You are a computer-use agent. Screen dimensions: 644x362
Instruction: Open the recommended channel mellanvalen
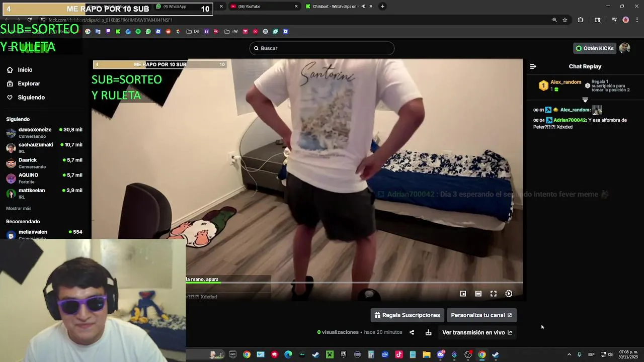(44, 234)
